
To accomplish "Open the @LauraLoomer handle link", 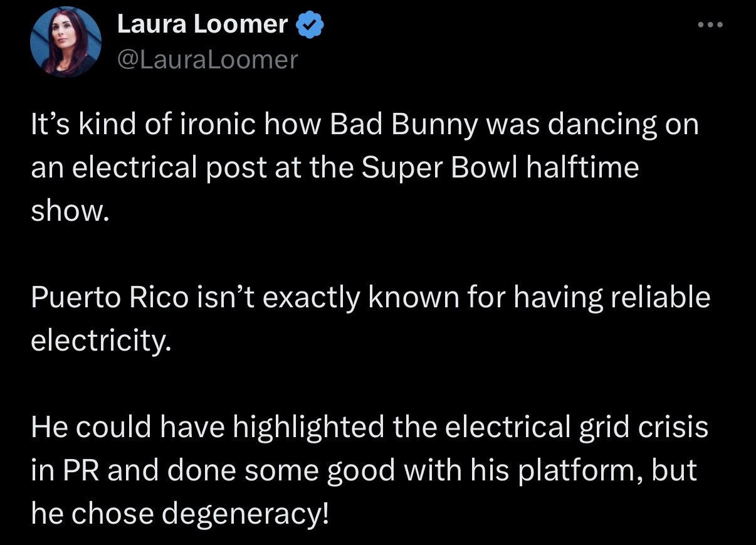I will click(x=207, y=60).
